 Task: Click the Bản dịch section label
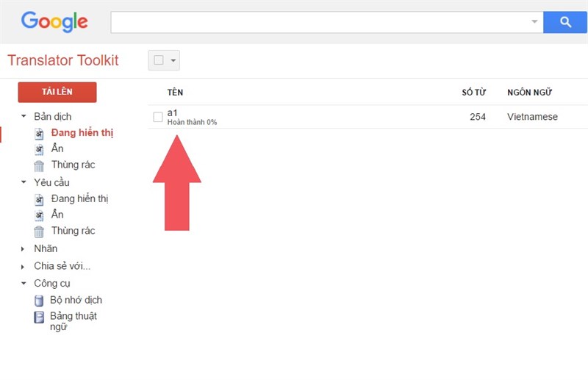(x=52, y=117)
